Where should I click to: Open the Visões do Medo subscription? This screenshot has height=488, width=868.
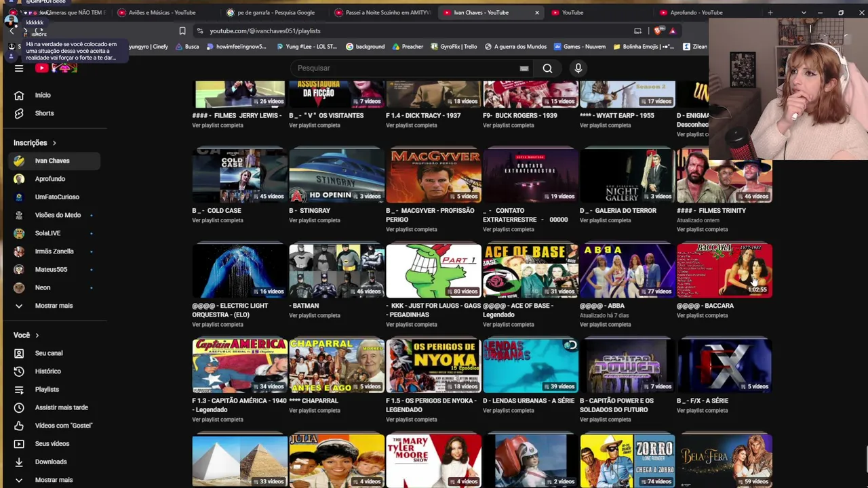[58, 215]
